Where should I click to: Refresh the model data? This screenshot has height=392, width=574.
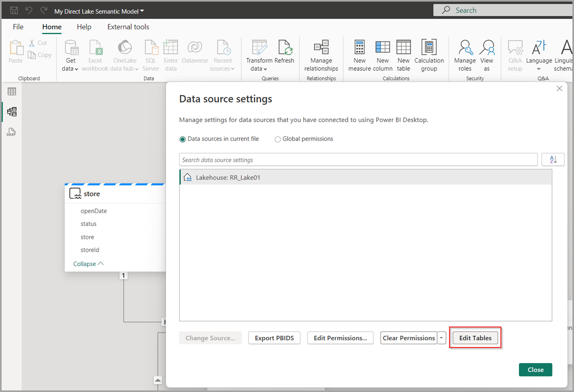[x=285, y=51]
